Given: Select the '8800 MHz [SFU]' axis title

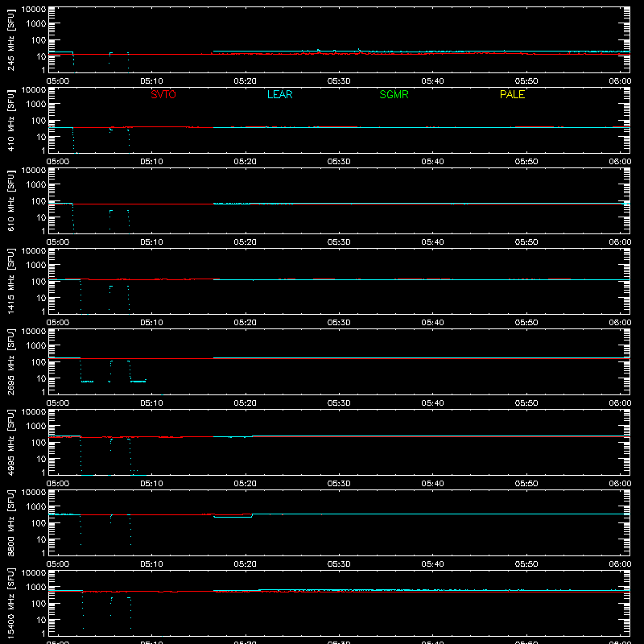Looking at the screenshot, I should pos(10,522).
